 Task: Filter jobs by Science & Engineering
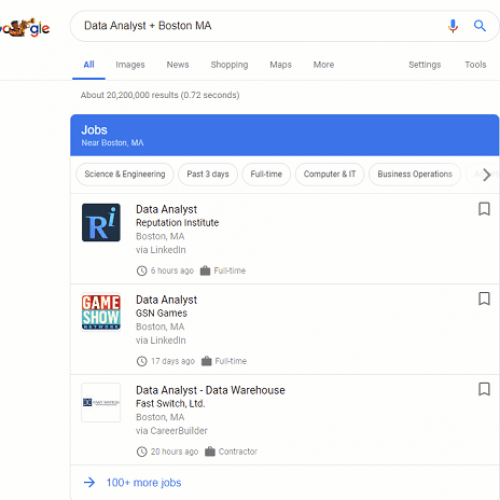pyautogui.click(x=125, y=174)
